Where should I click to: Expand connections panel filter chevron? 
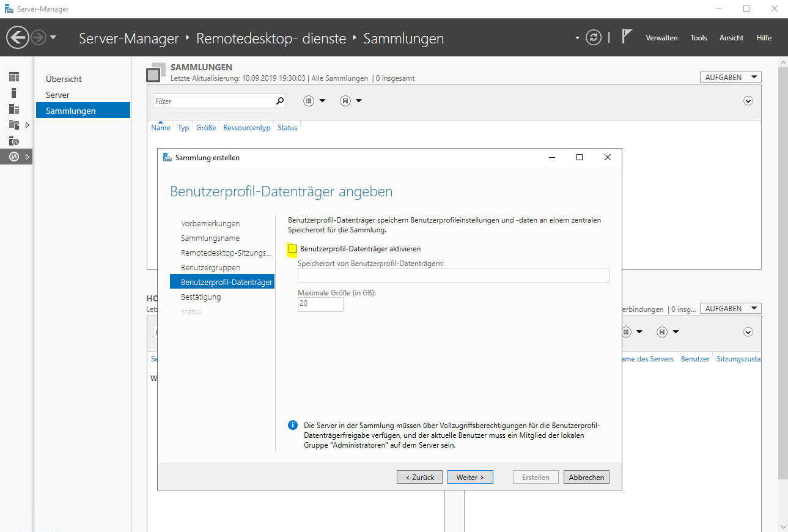pyautogui.click(x=748, y=331)
